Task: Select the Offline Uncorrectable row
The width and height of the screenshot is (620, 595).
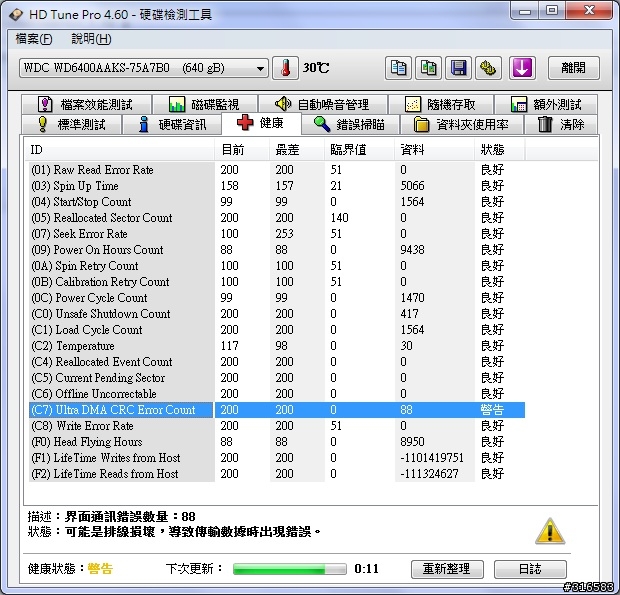Action: click(x=277, y=394)
